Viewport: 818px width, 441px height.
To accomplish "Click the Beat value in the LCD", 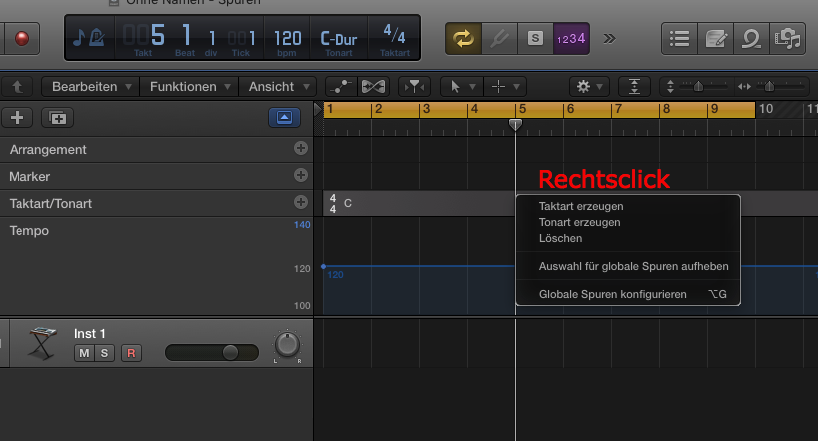I will point(187,35).
